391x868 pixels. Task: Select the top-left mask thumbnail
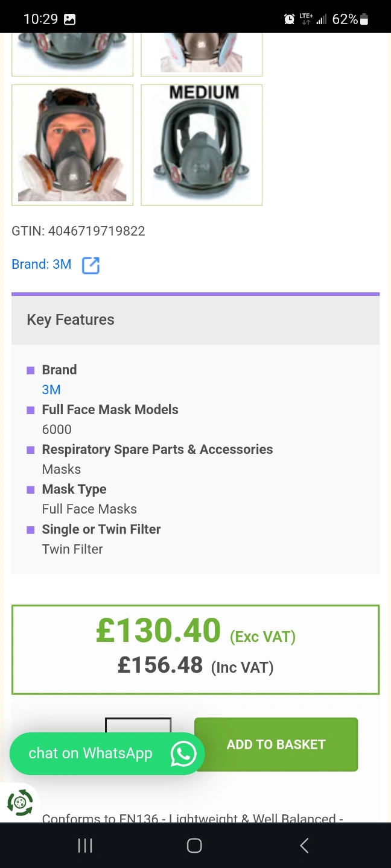click(x=72, y=54)
